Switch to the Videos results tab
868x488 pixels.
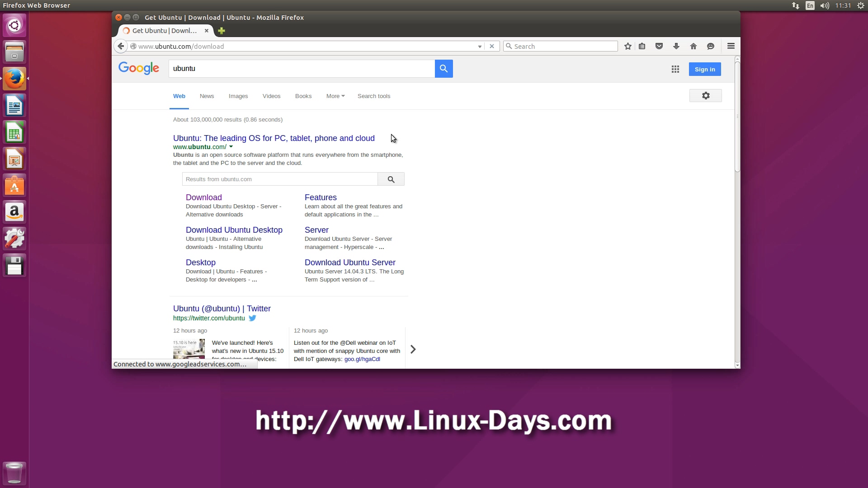point(271,96)
